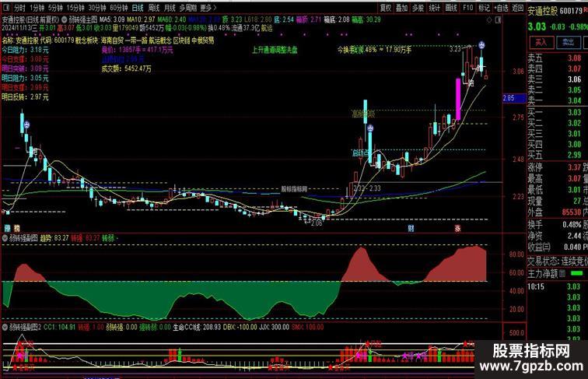588x379 pixels.
Task: Click the 今日阻力 3.18元 label
Action: (25, 50)
